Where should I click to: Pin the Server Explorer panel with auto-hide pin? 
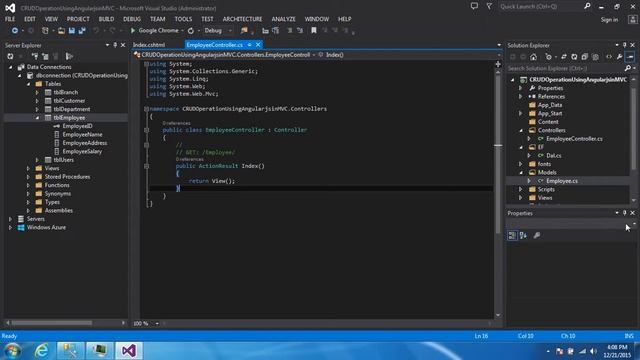(x=115, y=45)
